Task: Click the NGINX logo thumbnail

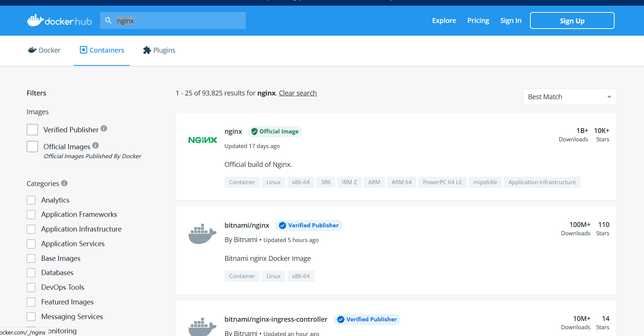Action: coord(202,140)
